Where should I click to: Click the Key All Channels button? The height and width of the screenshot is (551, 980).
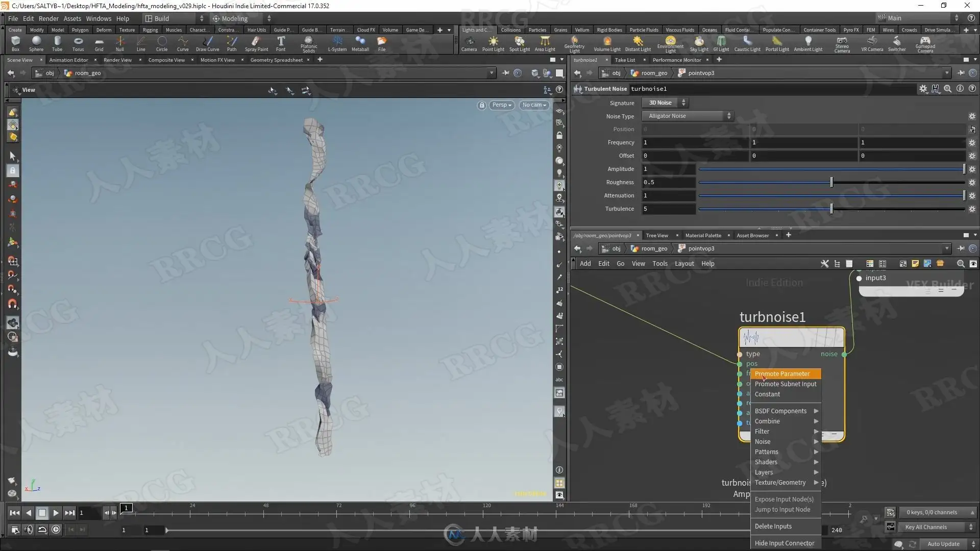(x=926, y=527)
